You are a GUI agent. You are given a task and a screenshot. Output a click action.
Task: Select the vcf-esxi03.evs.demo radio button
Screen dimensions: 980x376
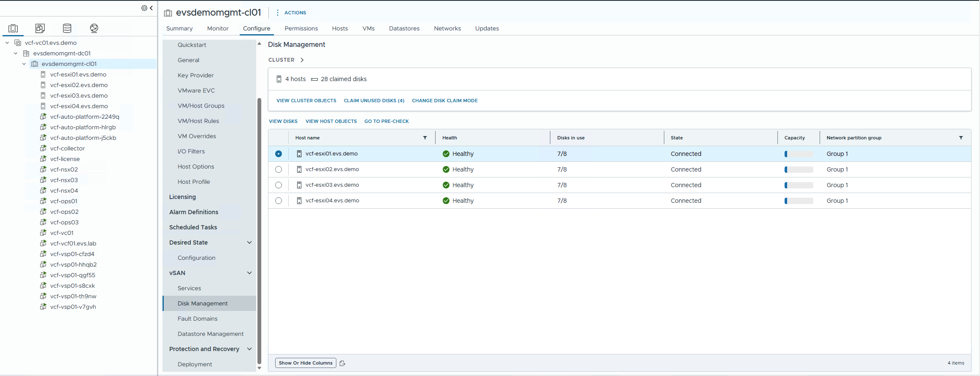click(279, 185)
